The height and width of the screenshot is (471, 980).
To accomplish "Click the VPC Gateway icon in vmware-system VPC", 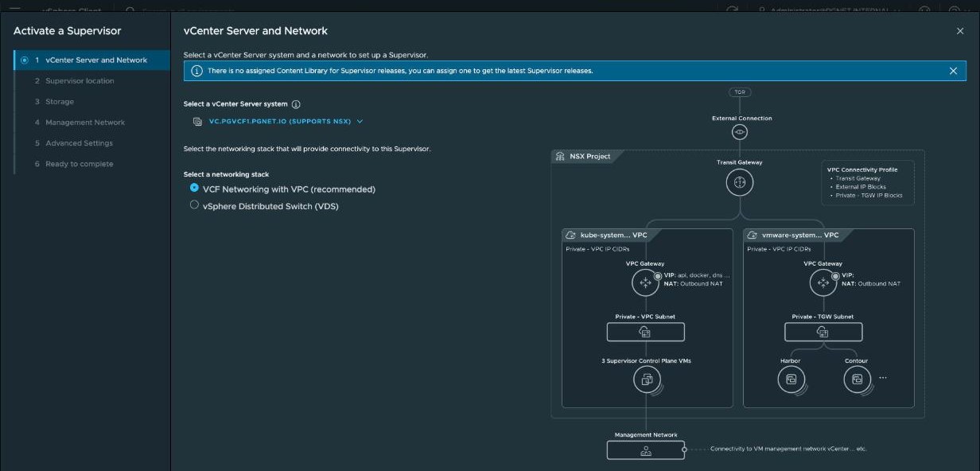I will (823, 282).
